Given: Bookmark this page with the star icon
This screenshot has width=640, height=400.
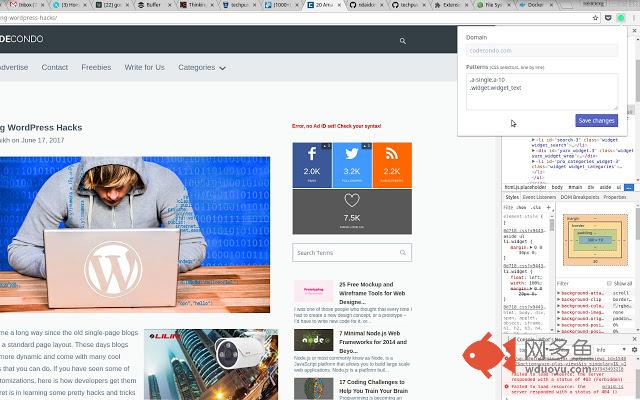Looking at the screenshot, I should tap(595, 18).
